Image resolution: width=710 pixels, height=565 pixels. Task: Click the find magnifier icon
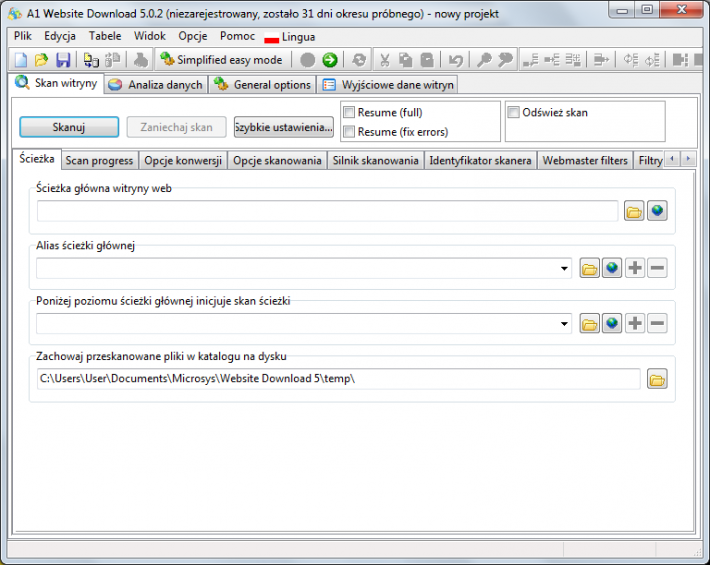click(x=484, y=60)
